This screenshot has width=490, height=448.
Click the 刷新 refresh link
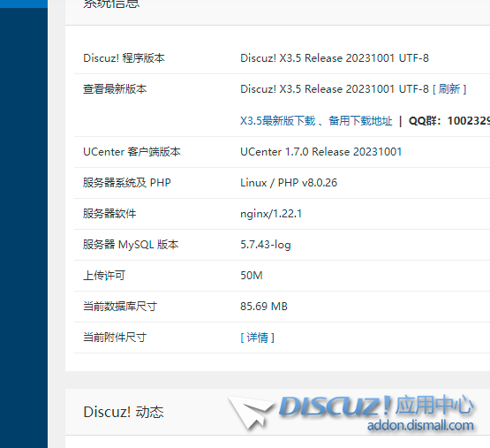[x=449, y=89]
